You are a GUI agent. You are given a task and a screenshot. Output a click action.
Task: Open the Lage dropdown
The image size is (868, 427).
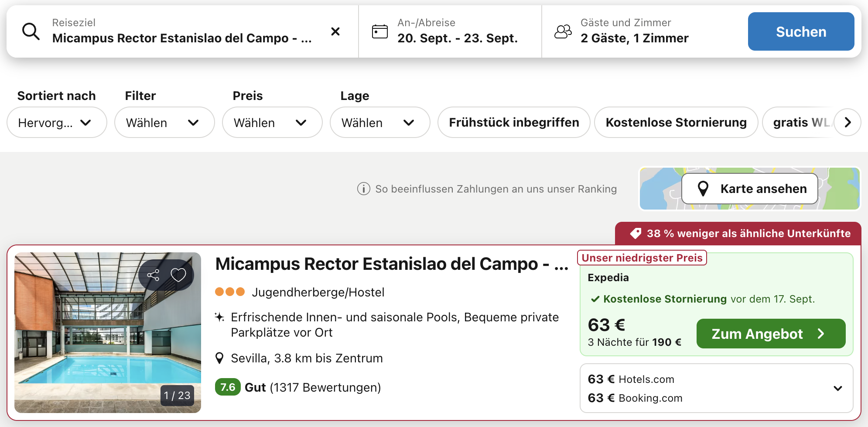[x=379, y=123]
